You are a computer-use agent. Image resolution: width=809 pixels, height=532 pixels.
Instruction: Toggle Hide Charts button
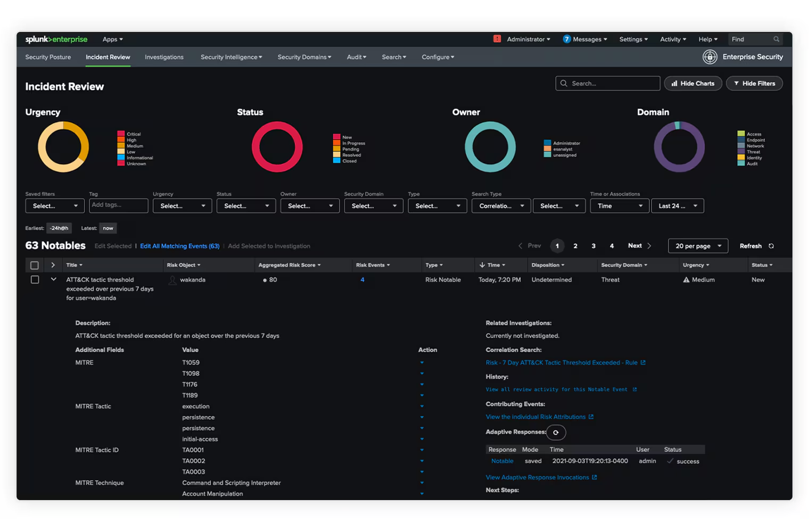[x=692, y=84]
